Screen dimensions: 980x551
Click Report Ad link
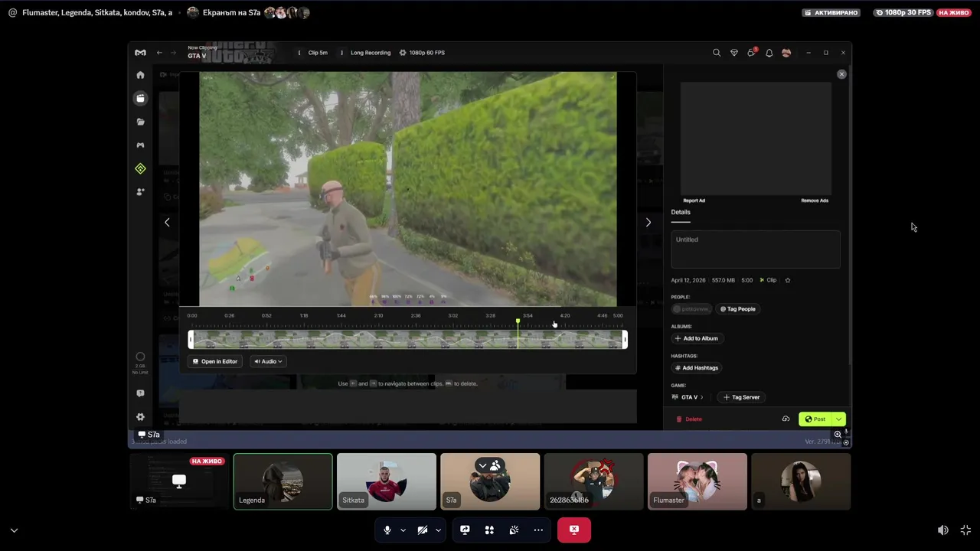coord(694,201)
